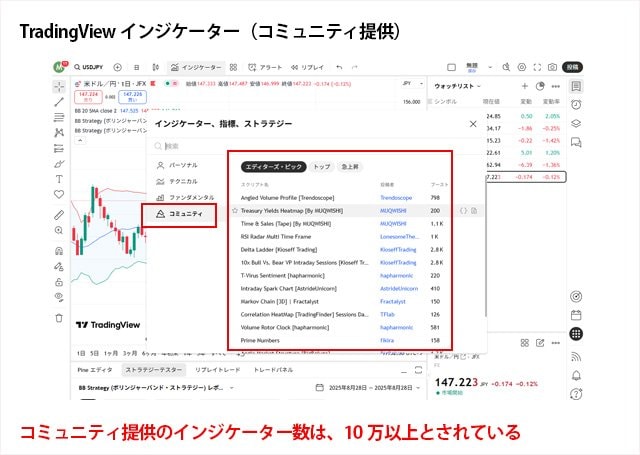The height and width of the screenshot is (455, 640).
Task: View source code of Treasury Yields Heatmap
Action: [x=464, y=211]
